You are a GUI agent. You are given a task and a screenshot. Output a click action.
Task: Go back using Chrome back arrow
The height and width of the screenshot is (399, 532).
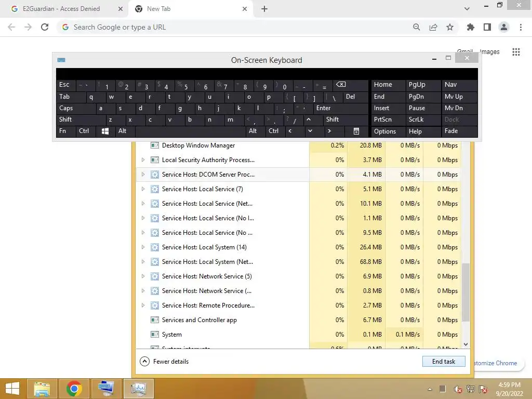(x=11, y=27)
